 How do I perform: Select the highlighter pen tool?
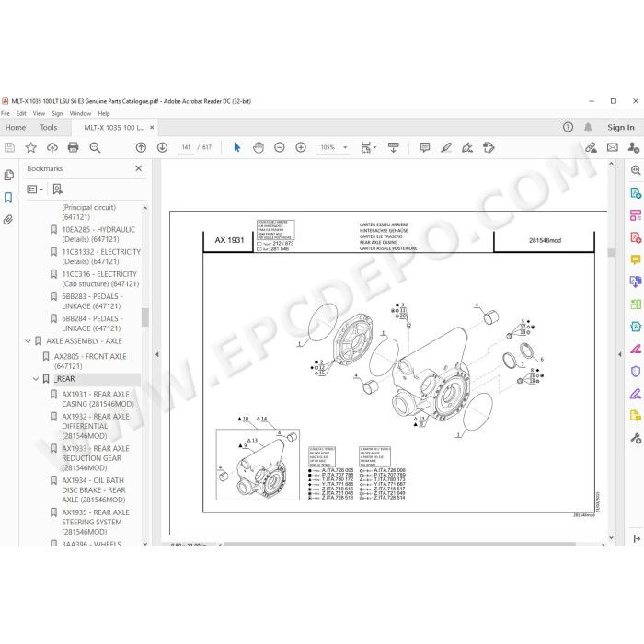pyautogui.click(x=446, y=147)
